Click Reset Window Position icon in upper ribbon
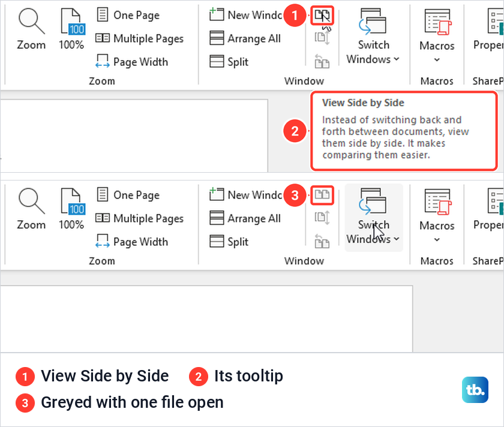 click(322, 61)
